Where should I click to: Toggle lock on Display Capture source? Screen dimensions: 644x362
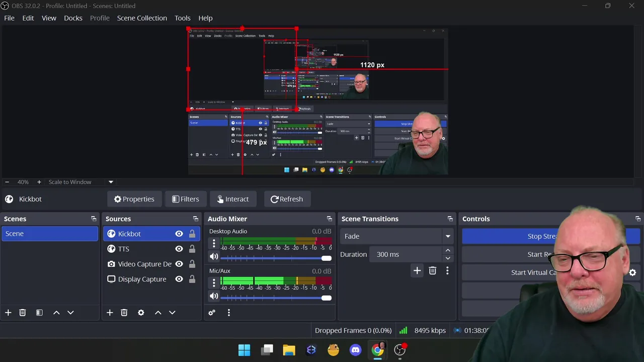click(192, 279)
